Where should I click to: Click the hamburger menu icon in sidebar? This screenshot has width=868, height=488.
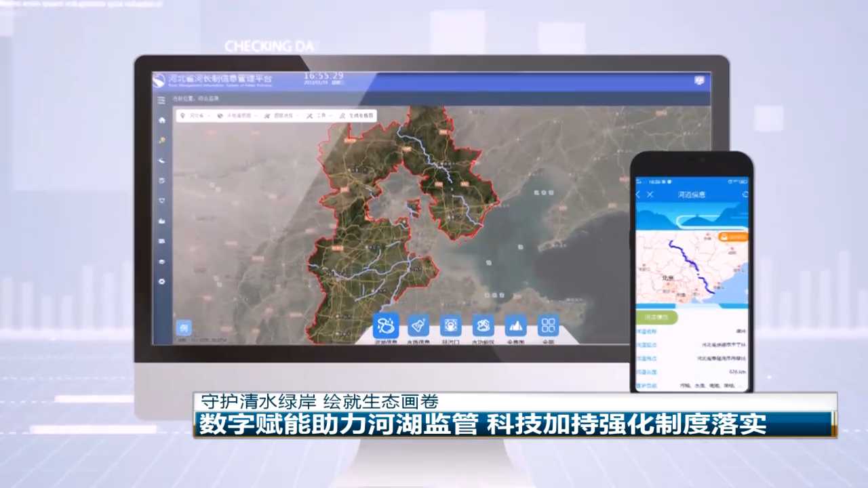(161, 100)
